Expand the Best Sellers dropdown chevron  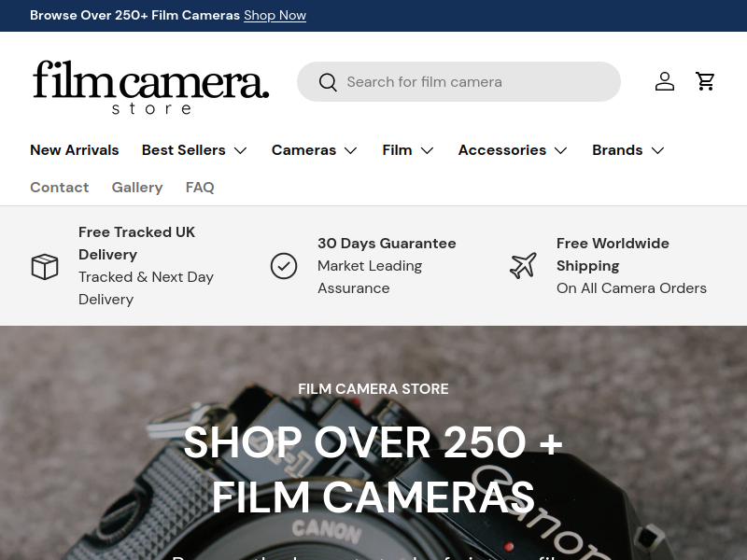(x=241, y=150)
